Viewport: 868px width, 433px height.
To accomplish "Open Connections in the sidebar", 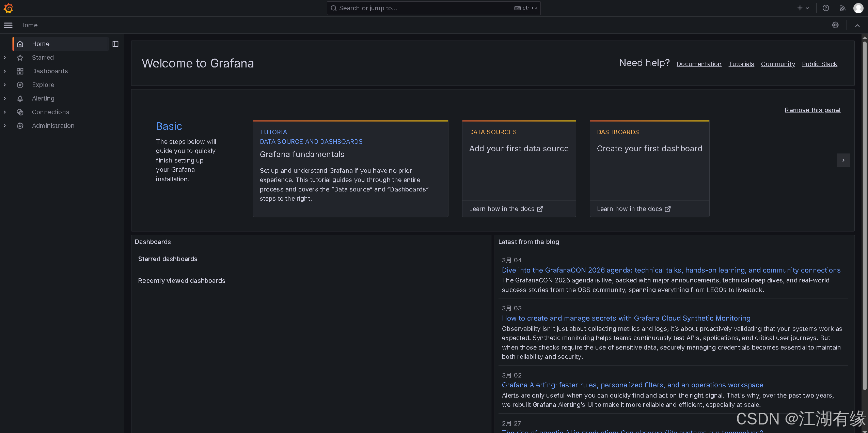I will [x=50, y=112].
